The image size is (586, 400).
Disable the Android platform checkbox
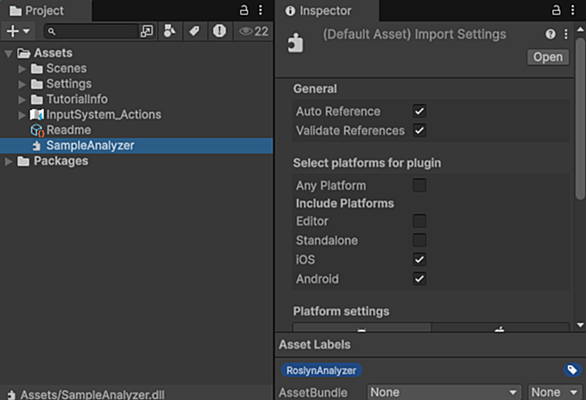point(419,279)
